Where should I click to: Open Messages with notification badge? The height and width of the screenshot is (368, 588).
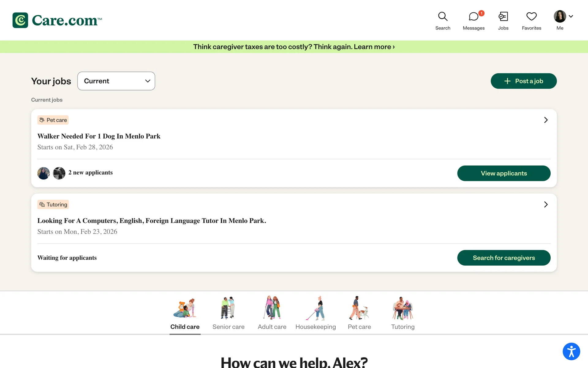point(473,17)
